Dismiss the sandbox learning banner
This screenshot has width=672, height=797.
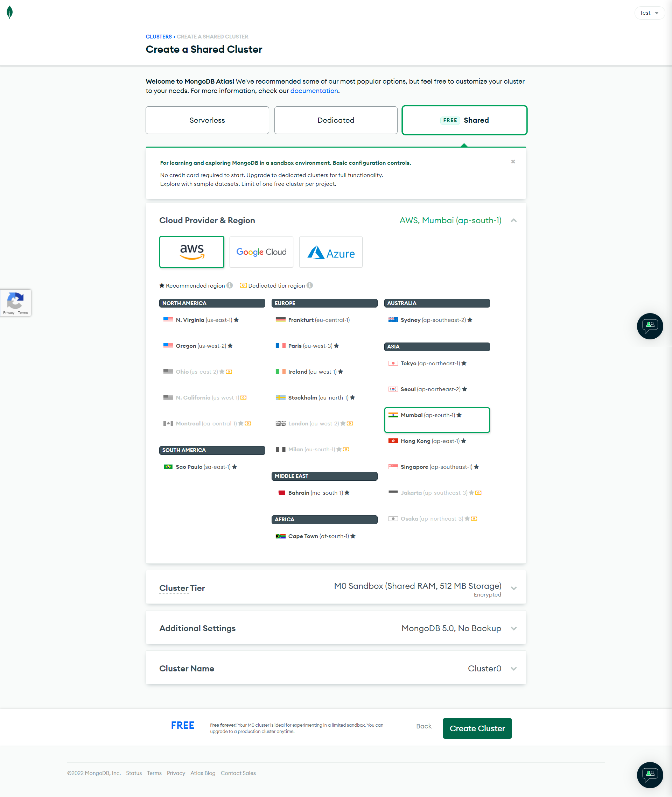pyautogui.click(x=513, y=161)
